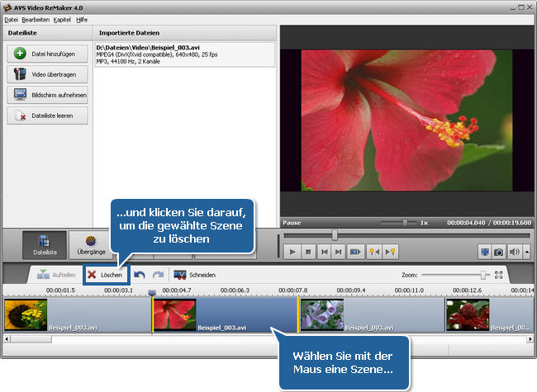Screen dimensions: 537x392
Task: Stop video playback
Action: point(308,252)
